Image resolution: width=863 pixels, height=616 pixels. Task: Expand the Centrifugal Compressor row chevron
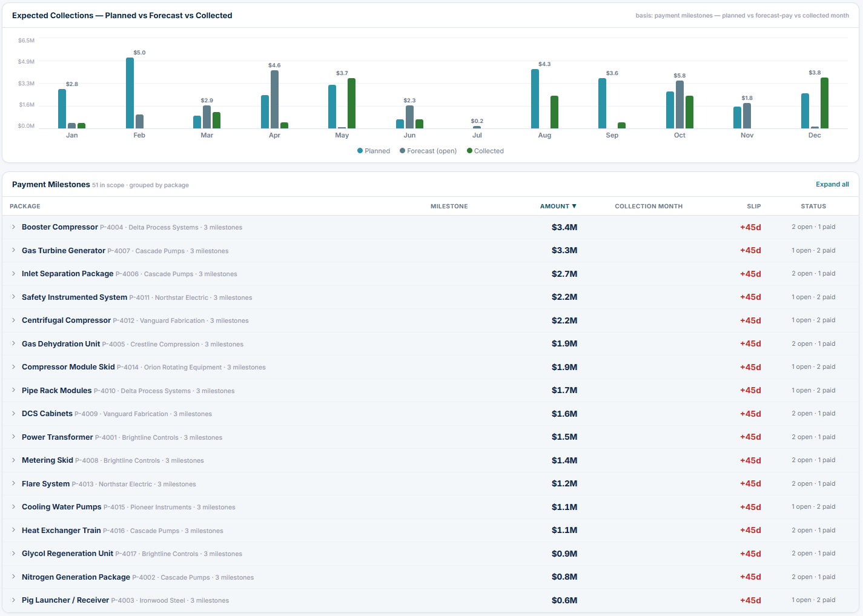click(13, 320)
